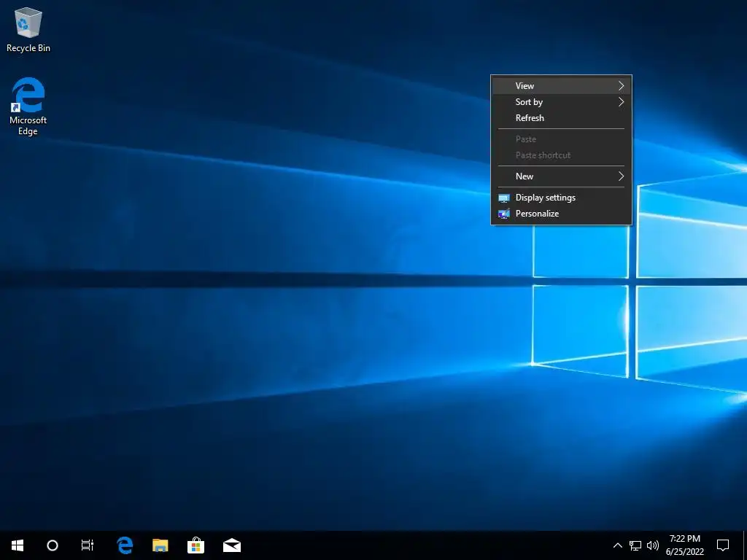Open the Action Center notifications icon
747x560 pixels.
[723, 545]
